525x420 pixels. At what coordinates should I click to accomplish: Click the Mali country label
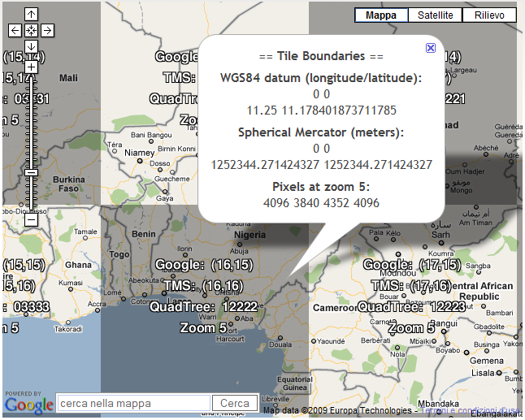[68, 78]
